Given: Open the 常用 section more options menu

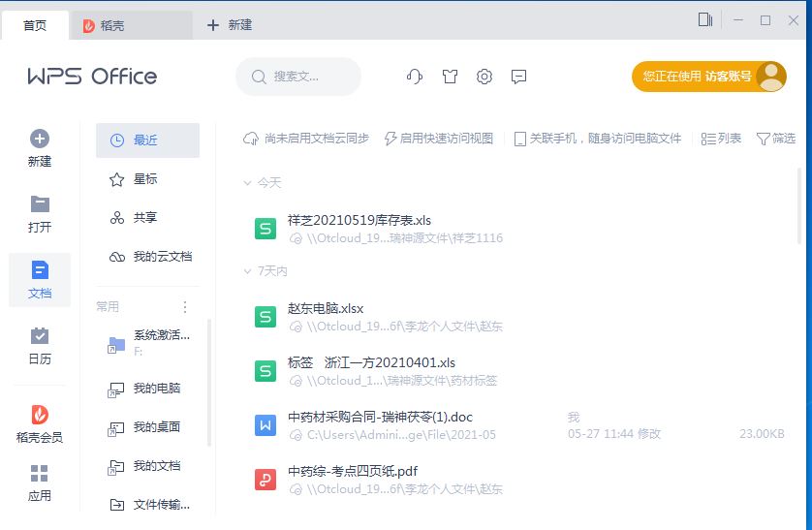Looking at the screenshot, I should coord(186,307).
